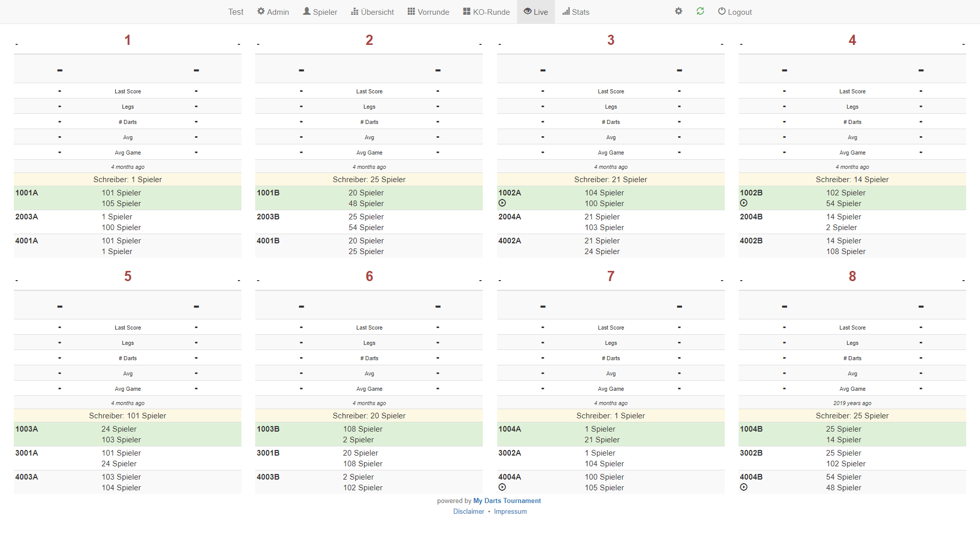Viewport: 980px width, 551px height.
Task: Go to the Übersicht page
Action: point(373,12)
